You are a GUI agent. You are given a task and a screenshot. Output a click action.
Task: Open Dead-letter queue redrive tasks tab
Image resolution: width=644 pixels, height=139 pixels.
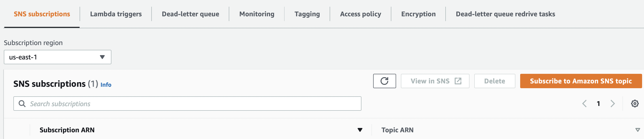coord(505,14)
